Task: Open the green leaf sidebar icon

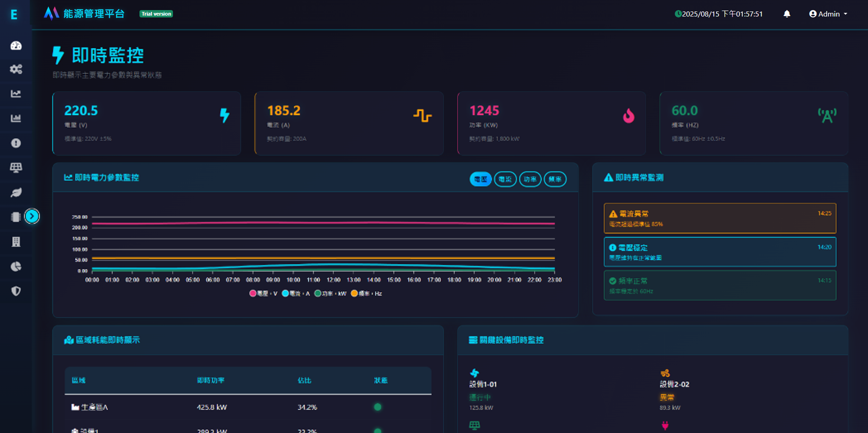Action: pyautogui.click(x=16, y=192)
